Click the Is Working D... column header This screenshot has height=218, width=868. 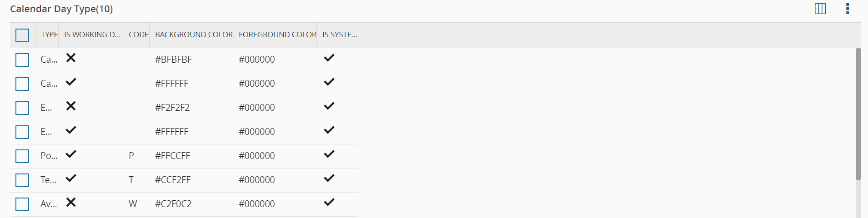pyautogui.click(x=92, y=35)
